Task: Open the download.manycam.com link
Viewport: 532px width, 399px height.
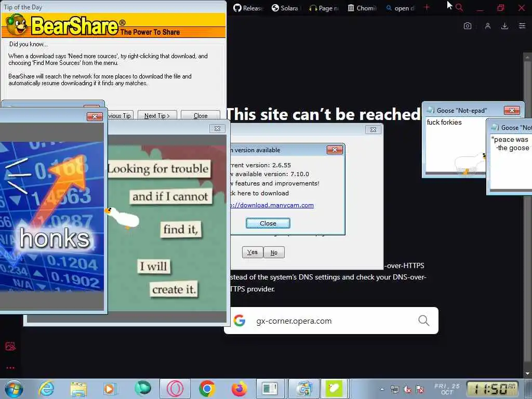Action: [x=272, y=205]
